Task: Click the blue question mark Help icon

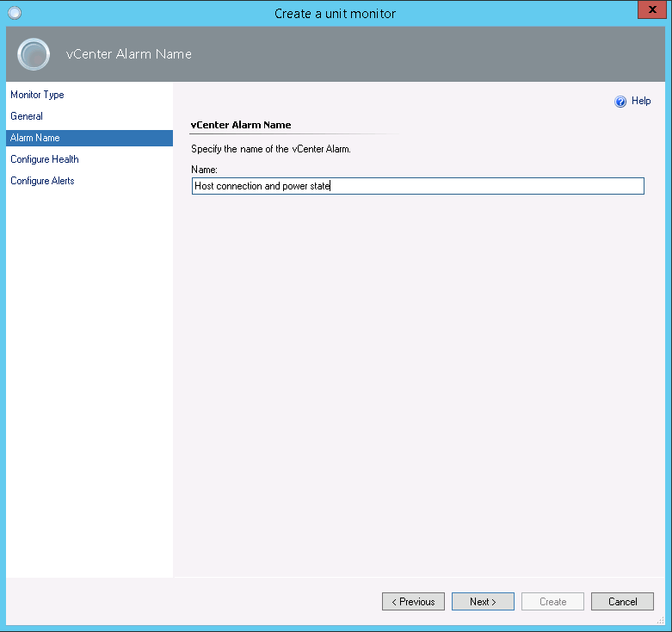Action: tap(620, 102)
